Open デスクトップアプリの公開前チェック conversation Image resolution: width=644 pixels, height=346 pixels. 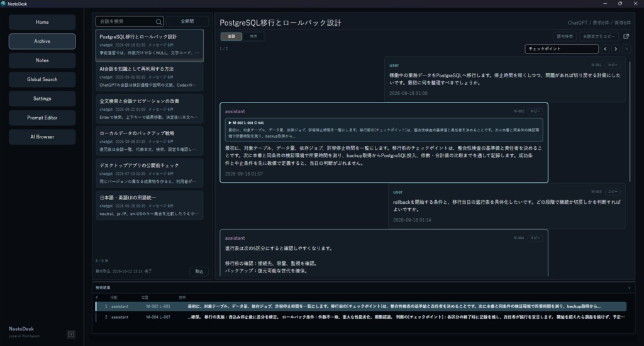pyautogui.click(x=150, y=174)
